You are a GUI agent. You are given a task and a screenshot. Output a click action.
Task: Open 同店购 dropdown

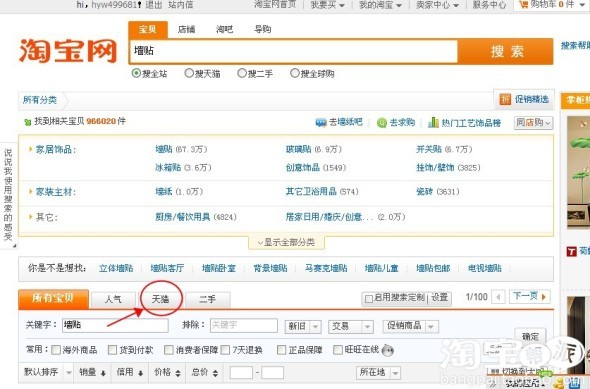click(x=533, y=123)
